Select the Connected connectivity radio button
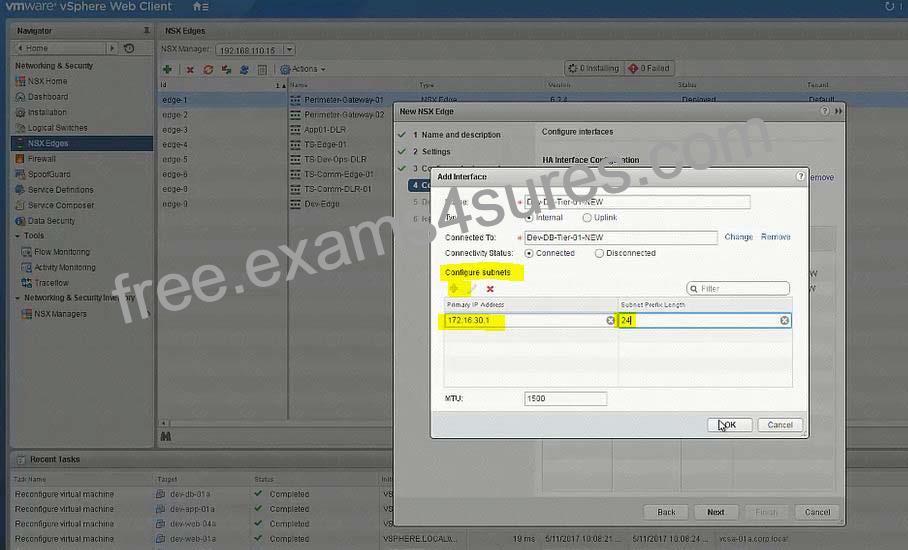908x550 pixels. (529, 254)
